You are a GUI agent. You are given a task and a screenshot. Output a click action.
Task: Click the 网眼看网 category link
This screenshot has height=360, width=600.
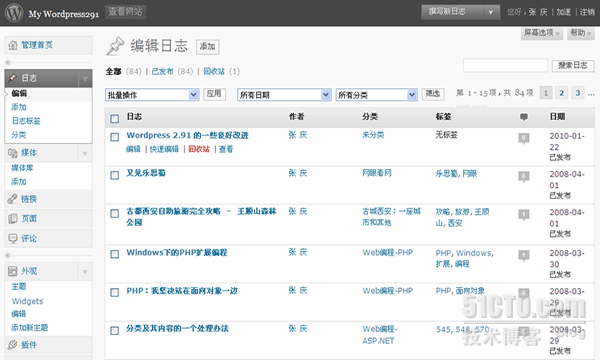(377, 173)
